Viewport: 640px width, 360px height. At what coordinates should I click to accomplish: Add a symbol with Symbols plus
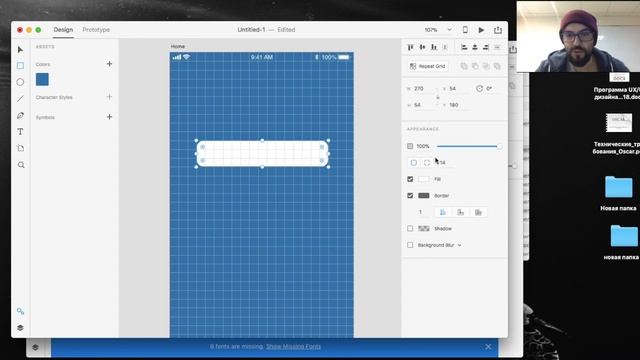(109, 117)
